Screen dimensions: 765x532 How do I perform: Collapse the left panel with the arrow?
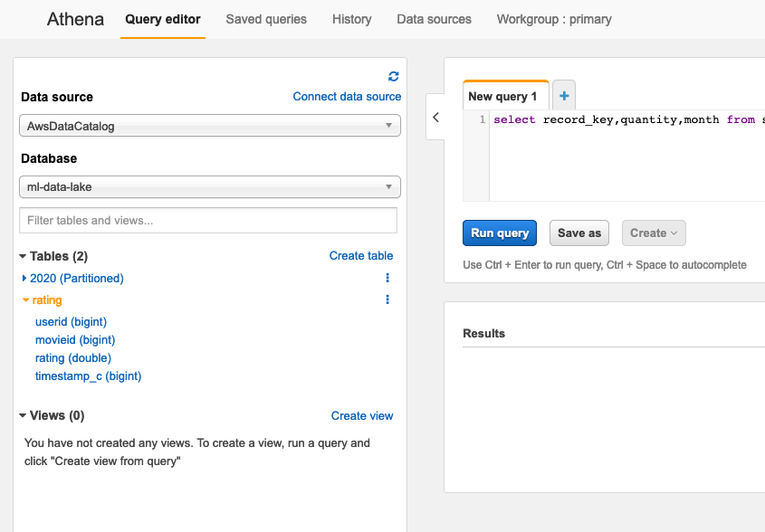pos(435,118)
